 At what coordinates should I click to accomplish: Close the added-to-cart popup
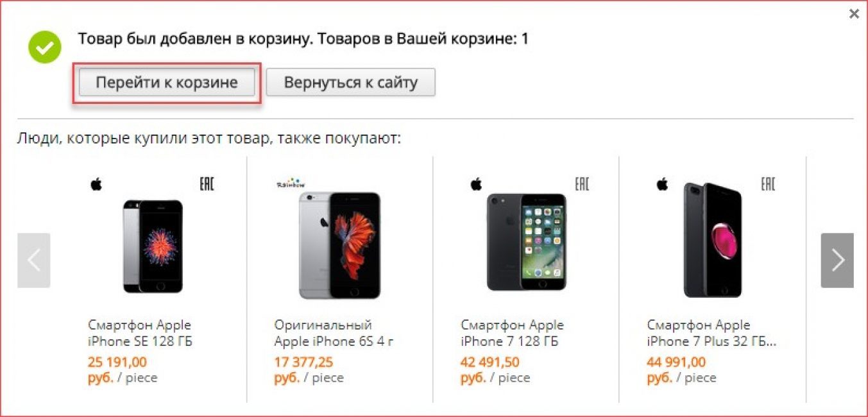[x=854, y=13]
